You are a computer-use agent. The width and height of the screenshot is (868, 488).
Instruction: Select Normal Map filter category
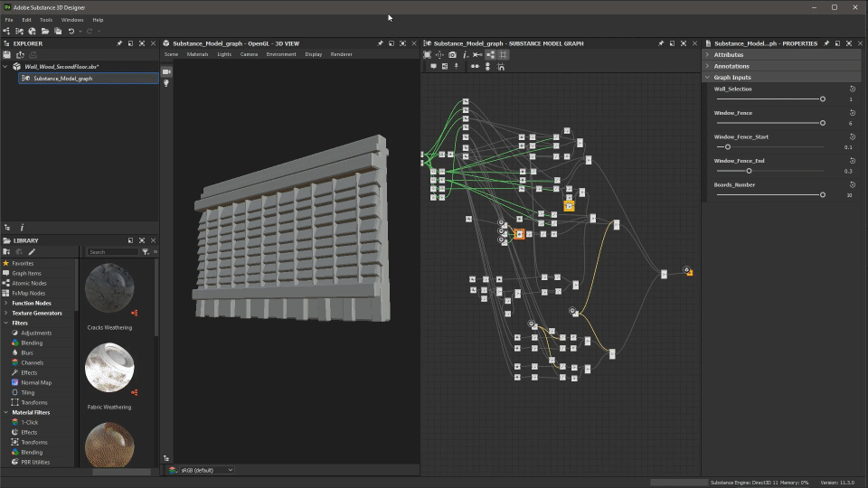point(36,383)
